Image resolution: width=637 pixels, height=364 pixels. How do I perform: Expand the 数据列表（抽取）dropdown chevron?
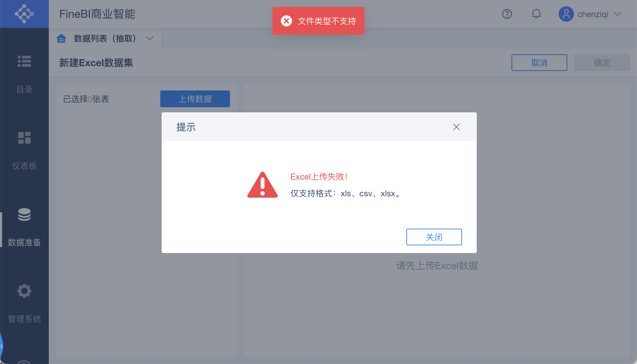150,38
